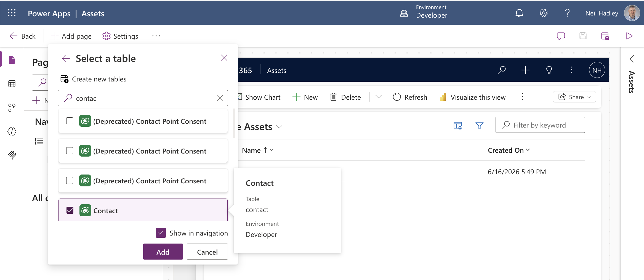Click the search icon in preview header
This screenshot has height=280, width=644.
501,70
